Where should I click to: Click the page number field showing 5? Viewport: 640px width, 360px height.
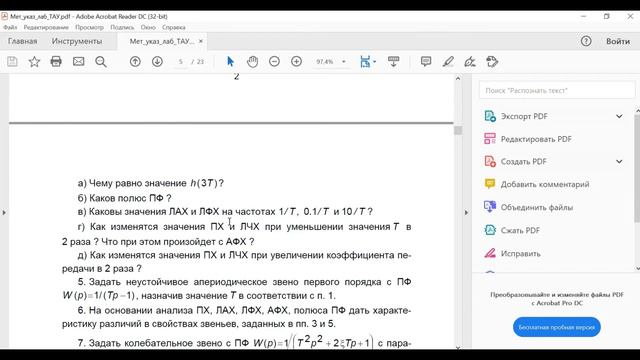click(180, 62)
